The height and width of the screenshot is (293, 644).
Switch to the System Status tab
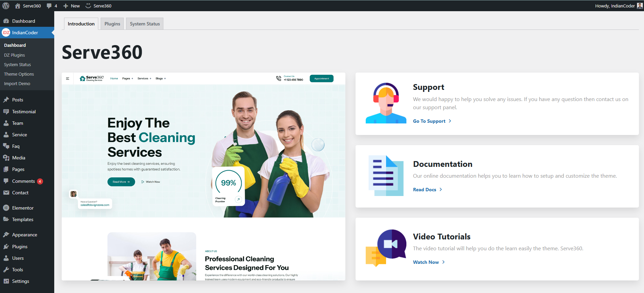[145, 24]
